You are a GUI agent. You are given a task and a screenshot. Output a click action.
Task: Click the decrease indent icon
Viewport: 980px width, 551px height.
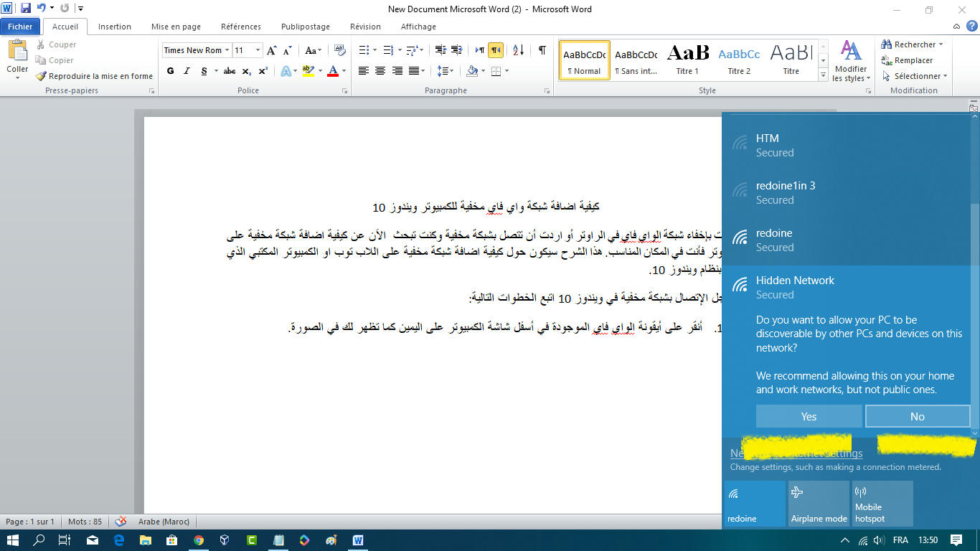pyautogui.click(x=440, y=50)
